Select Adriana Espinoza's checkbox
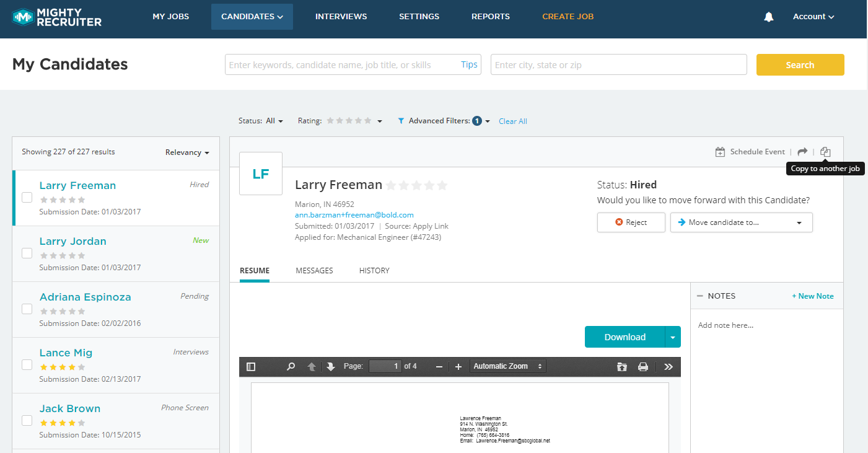868x453 pixels. click(27, 309)
